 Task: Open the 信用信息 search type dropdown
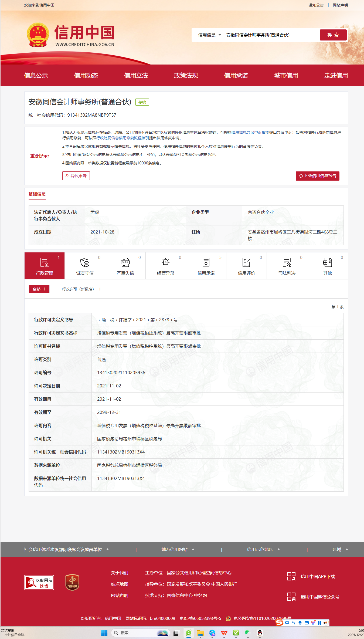pyautogui.click(x=209, y=35)
